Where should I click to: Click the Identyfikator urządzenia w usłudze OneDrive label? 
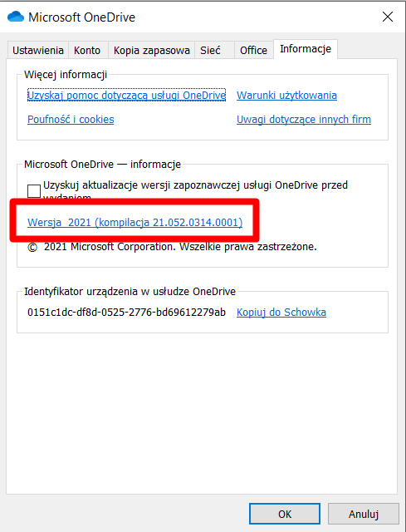click(130, 292)
